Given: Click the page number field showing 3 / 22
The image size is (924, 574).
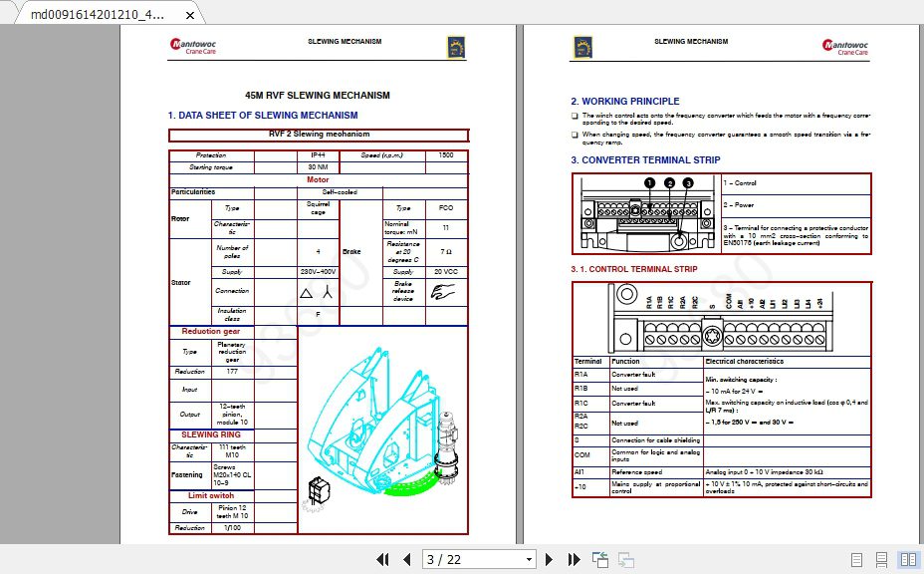Looking at the screenshot, I should tap(472, 559).
